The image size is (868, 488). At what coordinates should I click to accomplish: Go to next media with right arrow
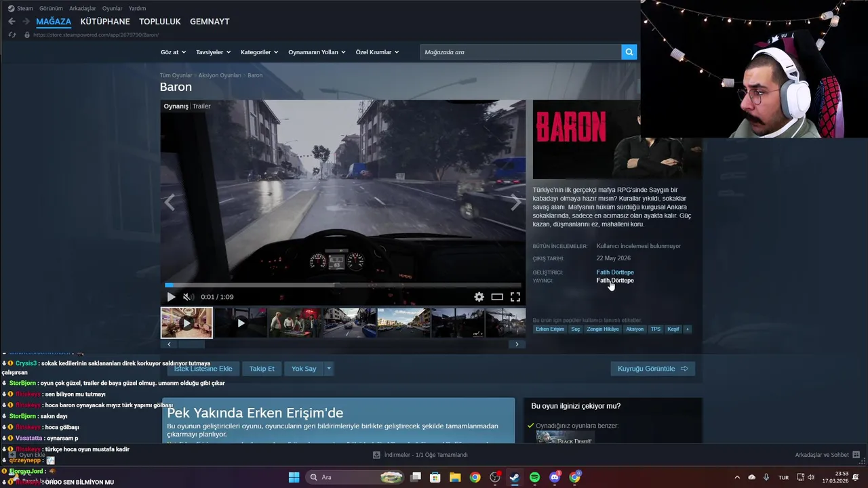[516, 202]
